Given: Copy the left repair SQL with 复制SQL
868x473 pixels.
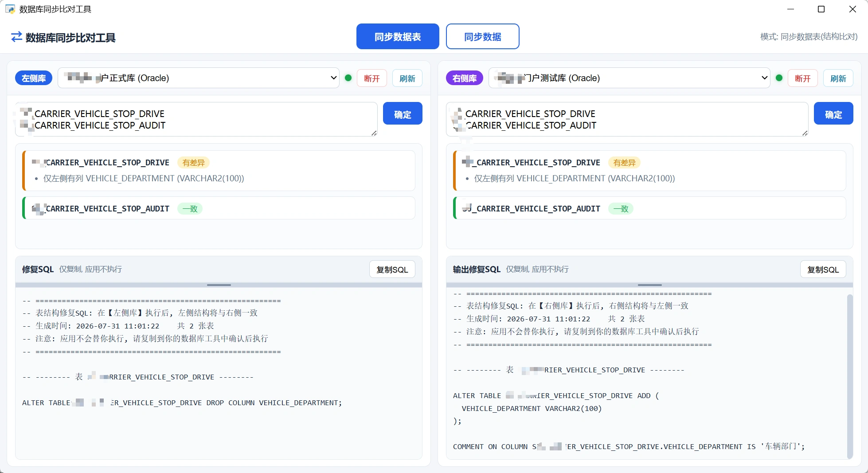Looking at the screenshot, I should pyautogui.click(x=392, y=270).
